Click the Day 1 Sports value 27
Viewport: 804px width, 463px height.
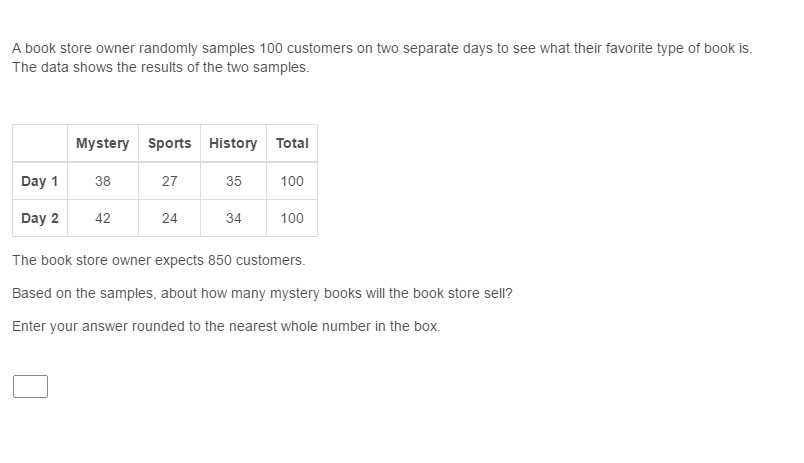[169, 181]
